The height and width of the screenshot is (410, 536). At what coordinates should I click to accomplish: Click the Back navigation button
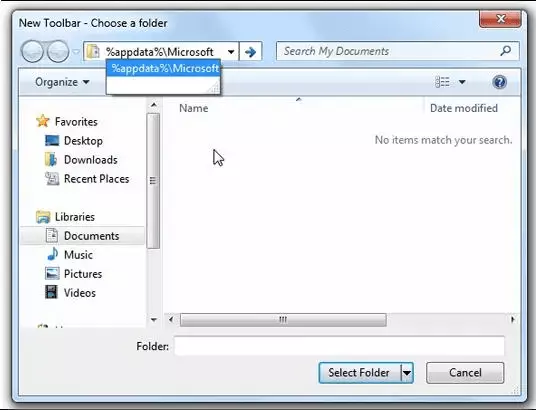pos(32,51)
